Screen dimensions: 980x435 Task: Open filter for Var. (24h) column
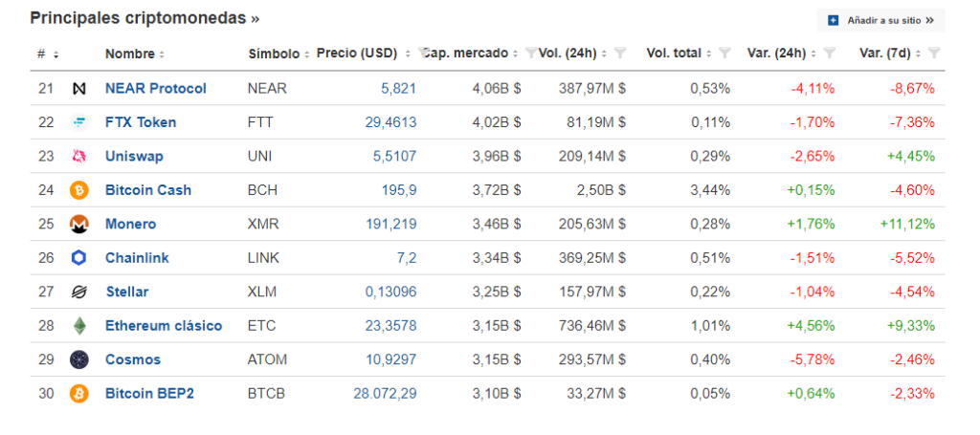pos(830,53)
